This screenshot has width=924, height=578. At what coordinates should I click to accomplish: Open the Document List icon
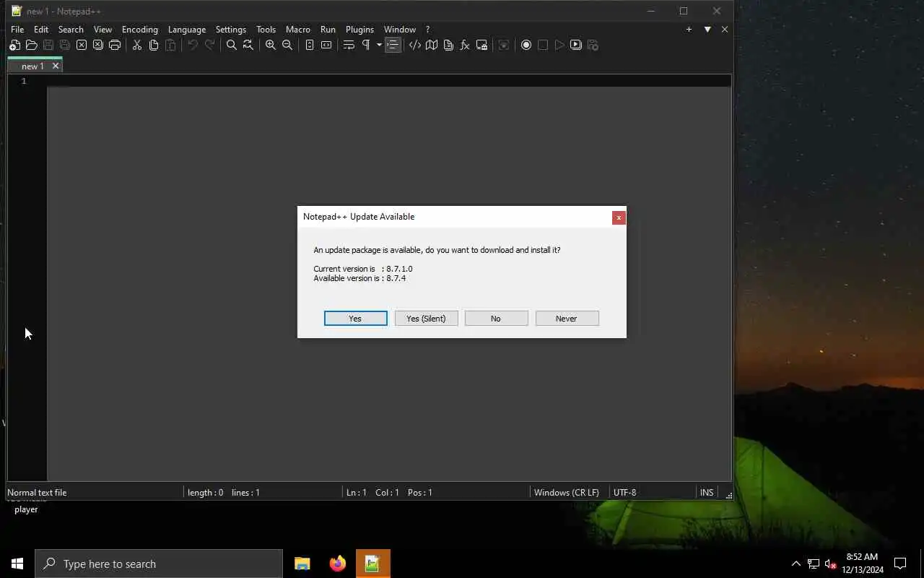click(448, 45)
